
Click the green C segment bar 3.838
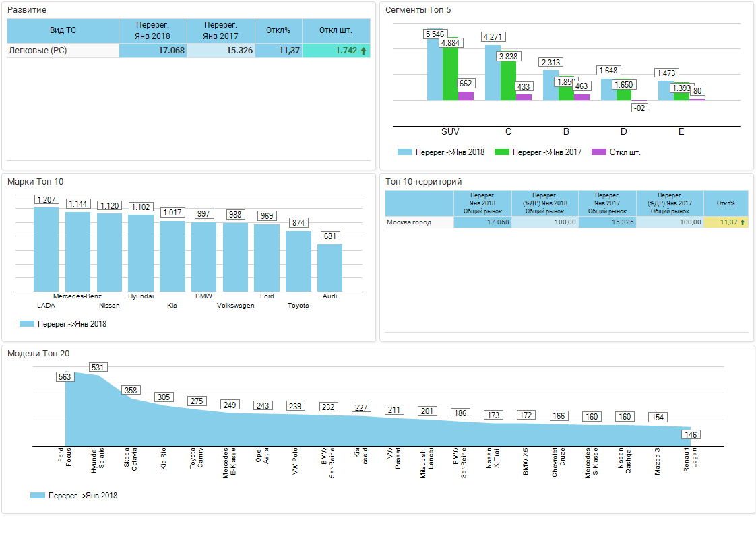pyautogui.click(x=508, y=81)
